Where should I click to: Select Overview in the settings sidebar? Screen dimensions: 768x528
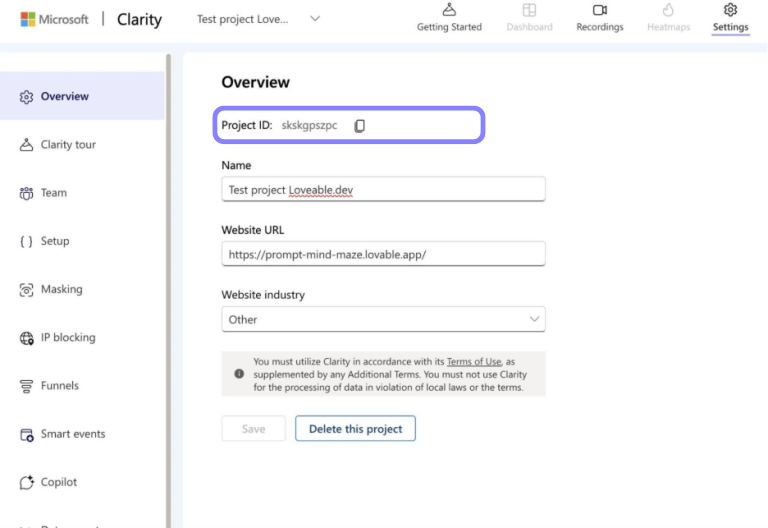[82, 96]
